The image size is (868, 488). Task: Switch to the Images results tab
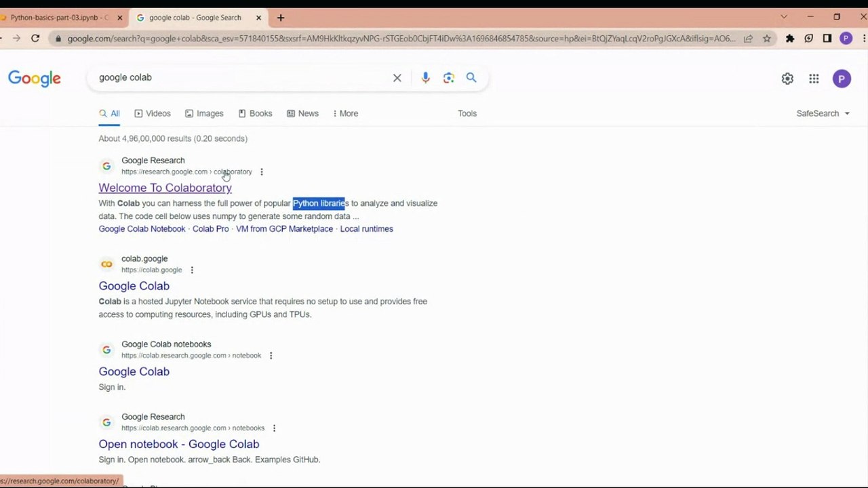[x=204, y=113]
